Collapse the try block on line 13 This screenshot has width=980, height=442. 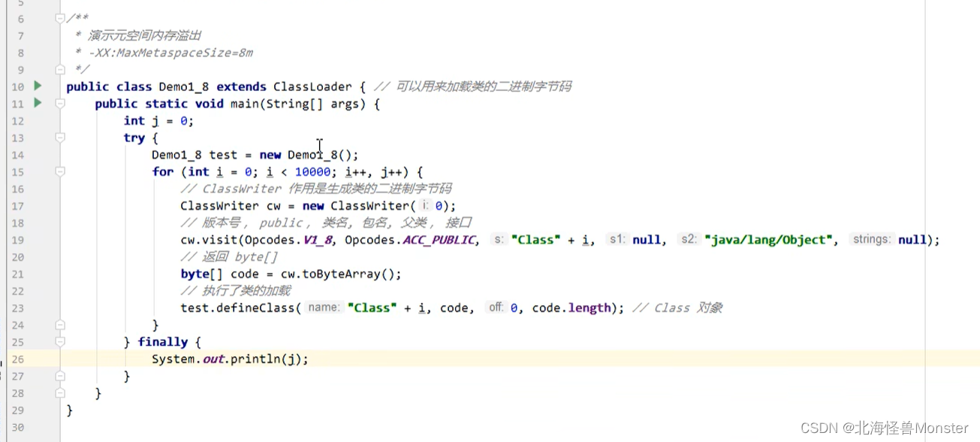(59, 138)
